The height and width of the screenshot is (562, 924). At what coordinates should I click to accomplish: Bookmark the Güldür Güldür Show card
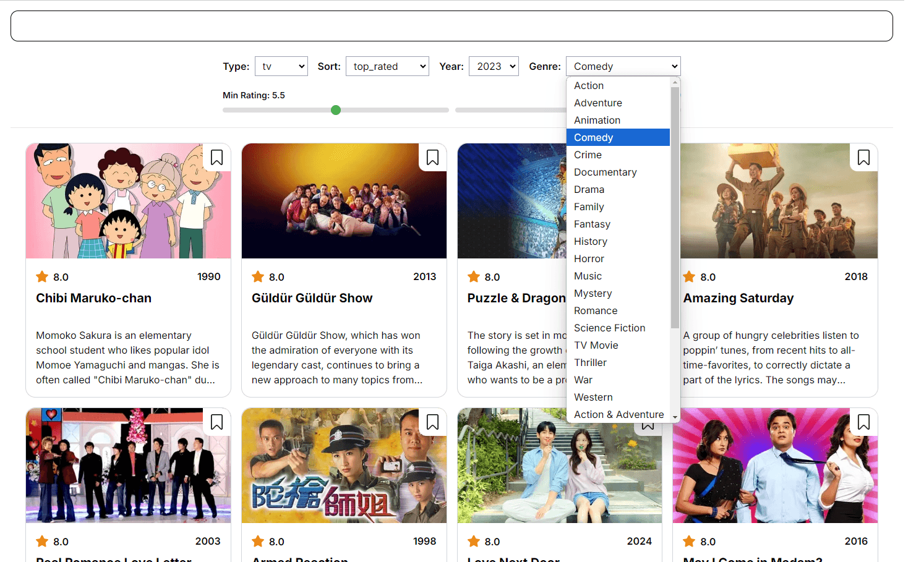click(x=432, y=158)
